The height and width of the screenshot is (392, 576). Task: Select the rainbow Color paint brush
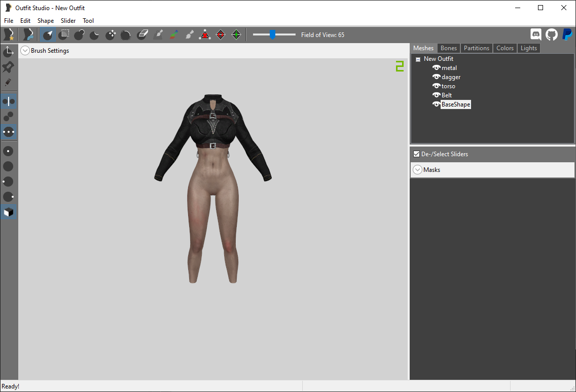click(x=174, y=34)
